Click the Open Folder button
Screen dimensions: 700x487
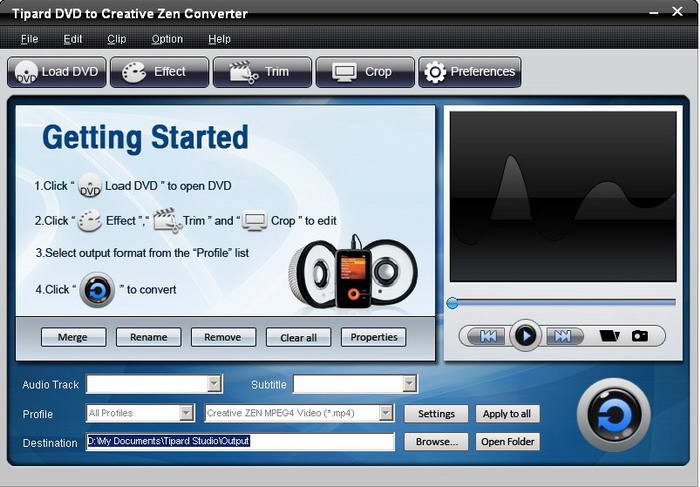coord(507,441)
